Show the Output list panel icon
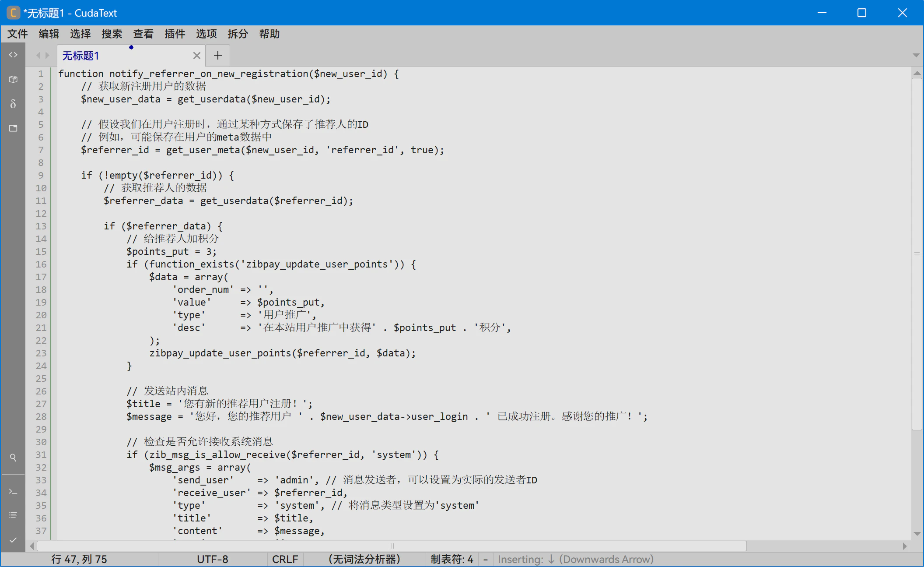Image resolution: width=924 pixels, height=567 pixels. (13, 515)
